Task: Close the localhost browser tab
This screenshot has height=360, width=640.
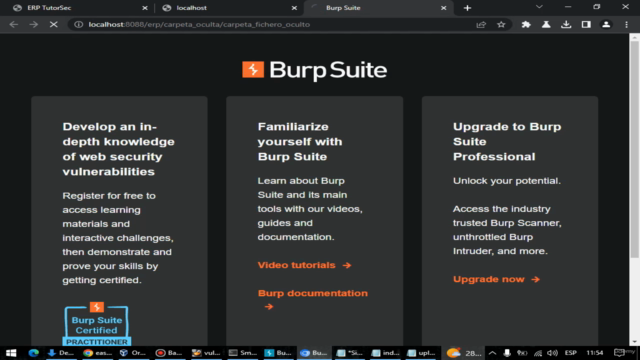Action: (294, 8)
